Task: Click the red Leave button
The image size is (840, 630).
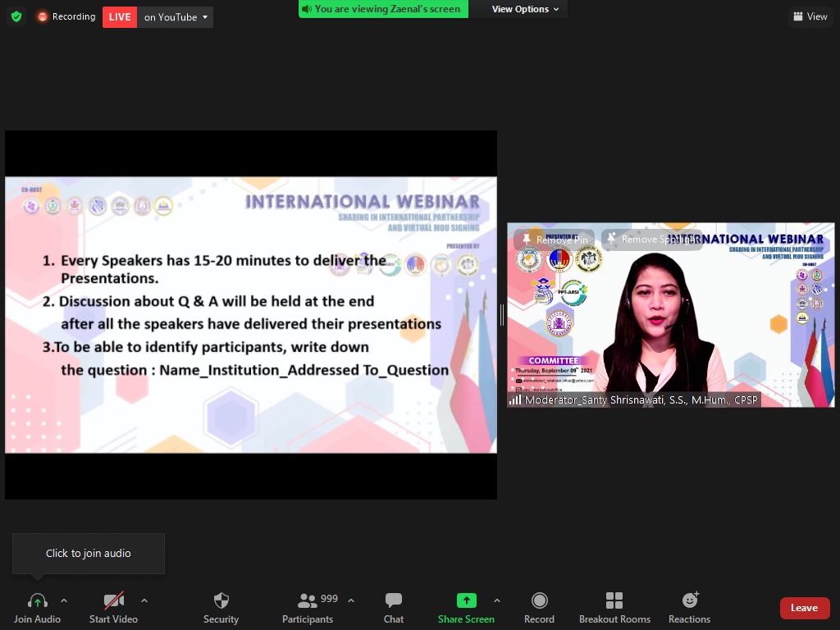Action: tap(805, 608)
